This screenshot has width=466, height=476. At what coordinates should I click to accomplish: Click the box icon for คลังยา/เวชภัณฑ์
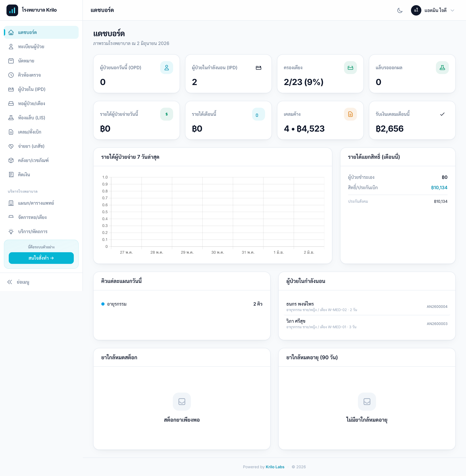click(11, 160)
